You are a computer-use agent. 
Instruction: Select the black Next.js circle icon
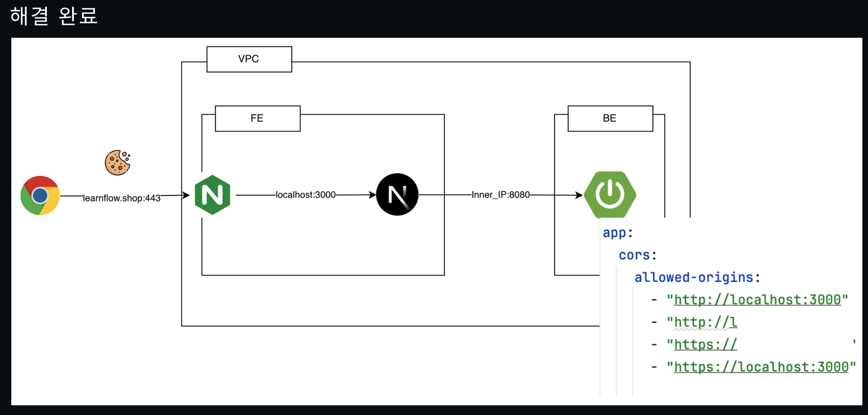397,194
